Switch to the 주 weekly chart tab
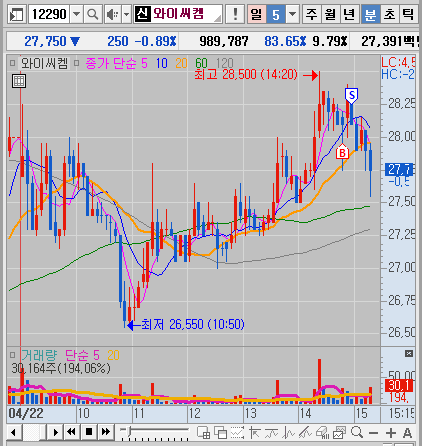The width and height of the screenshot is (422, 446). coord(311,14)
